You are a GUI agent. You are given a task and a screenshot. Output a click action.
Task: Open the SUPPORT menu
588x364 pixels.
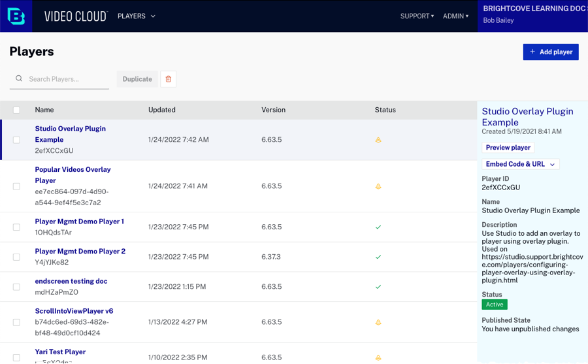point(417,16)
